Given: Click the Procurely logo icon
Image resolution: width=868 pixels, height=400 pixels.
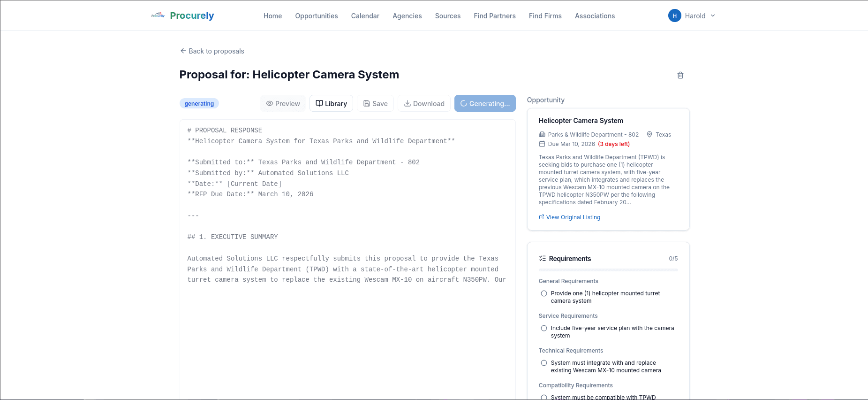Looking at the screenshot, I should coord(158,15).
